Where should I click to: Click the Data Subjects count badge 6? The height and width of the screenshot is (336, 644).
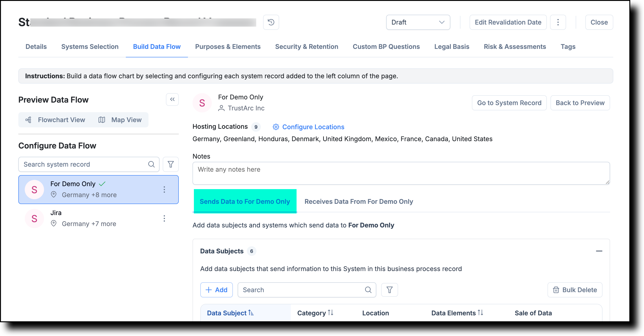point(251,251)
